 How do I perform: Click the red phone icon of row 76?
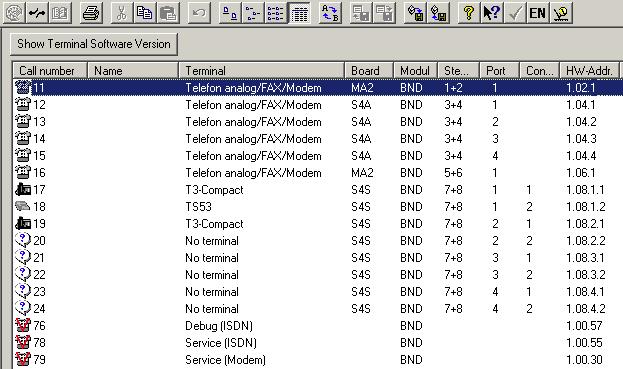tap(22, 325)
